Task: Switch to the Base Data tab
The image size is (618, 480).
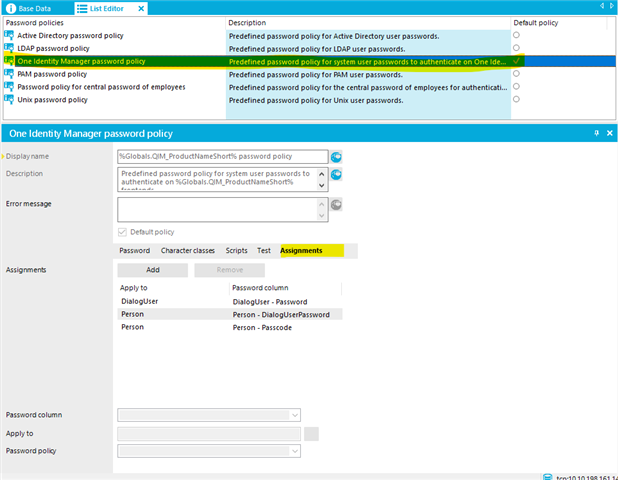Action: click(35, 8)
